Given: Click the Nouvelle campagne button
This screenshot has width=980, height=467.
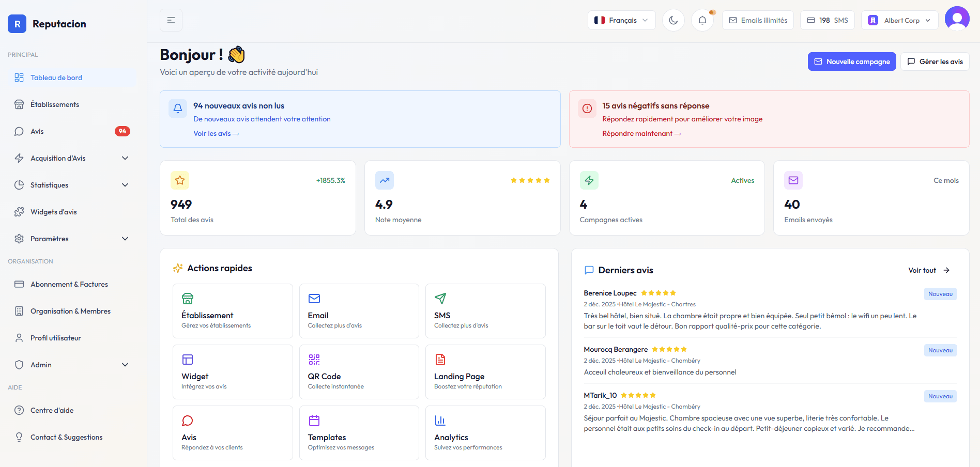Looking at the screenshot, I should (x=851, y=61).
